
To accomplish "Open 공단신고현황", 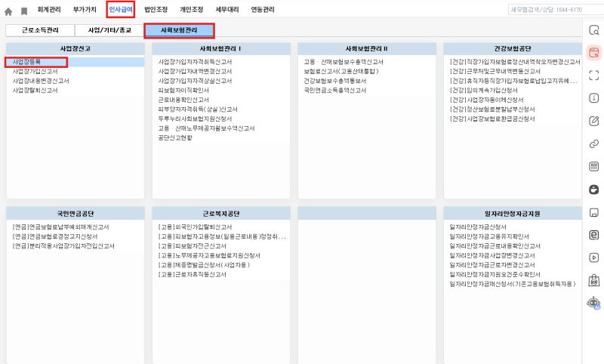I will (175, 138).
